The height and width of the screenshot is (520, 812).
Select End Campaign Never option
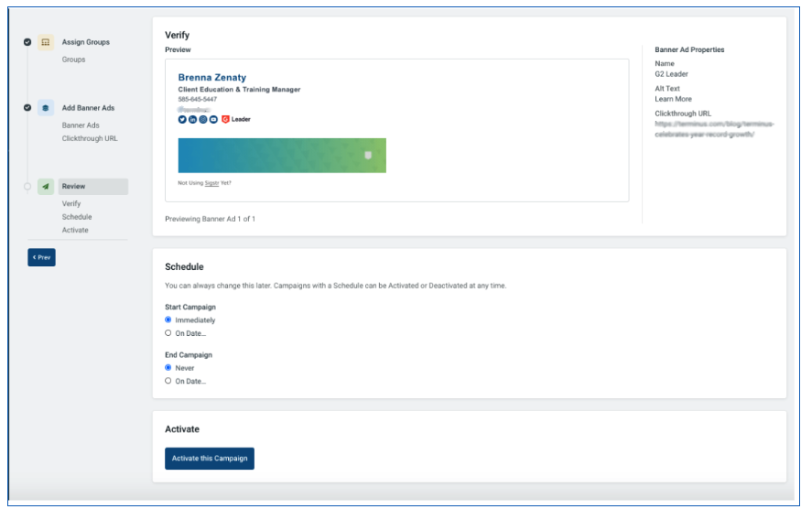[168, 368]
